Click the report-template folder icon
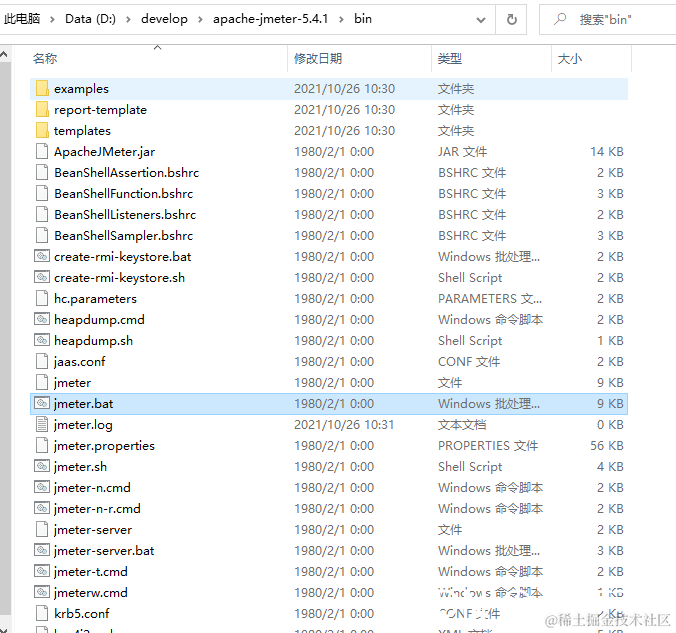Screen dimensions: 676x633 pyautogui.click(x=42, y=110)
